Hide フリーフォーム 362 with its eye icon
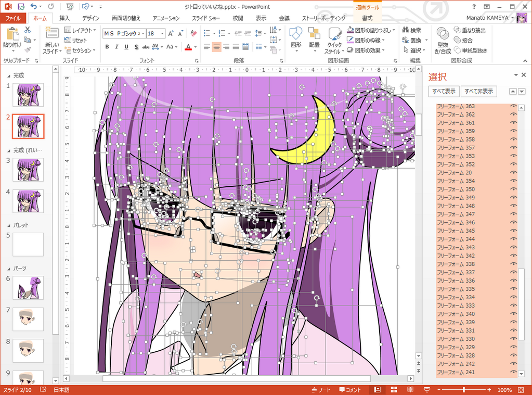The height and width of the screenshot is (395, 532). click(513, 114)
